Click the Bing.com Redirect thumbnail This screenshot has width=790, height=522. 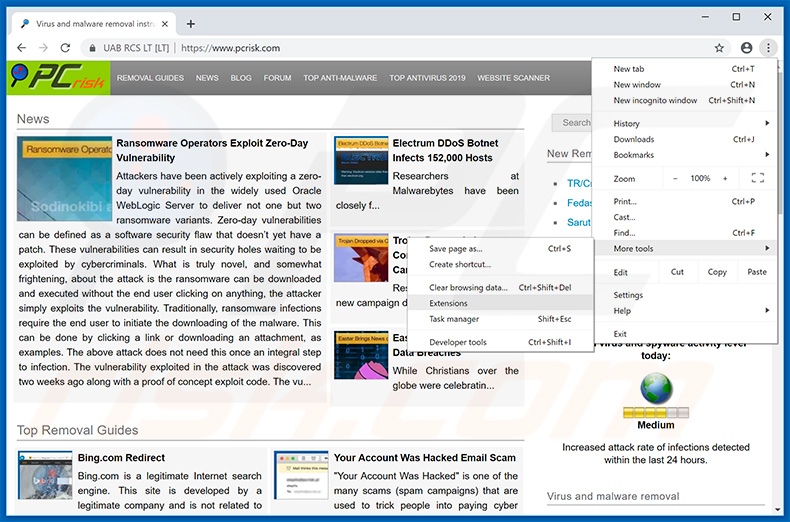pyautogui.click(x=45, y=475)
